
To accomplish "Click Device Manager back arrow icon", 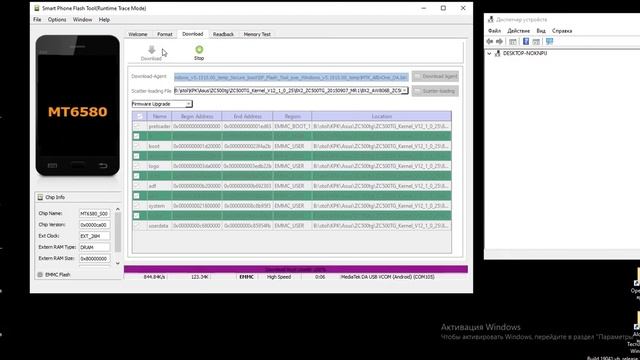I will [x=490, y=42].
